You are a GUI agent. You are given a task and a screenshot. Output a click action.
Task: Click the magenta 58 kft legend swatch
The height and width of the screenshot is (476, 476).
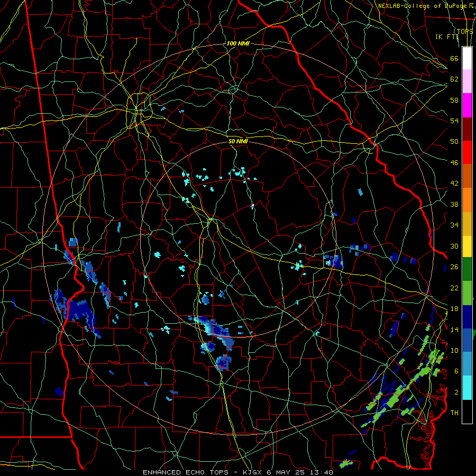[467, 105]
